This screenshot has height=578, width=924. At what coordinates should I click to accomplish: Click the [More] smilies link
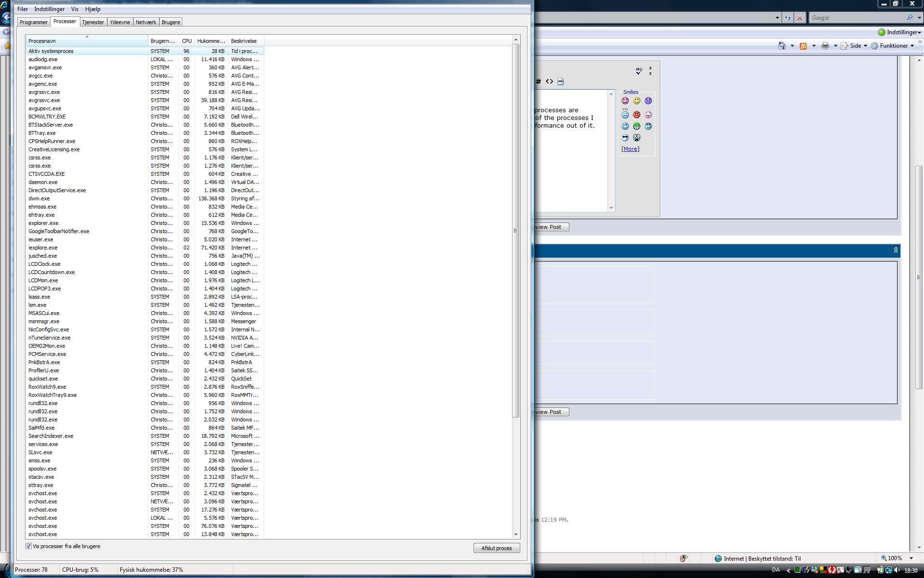click(x=630, y=149)
